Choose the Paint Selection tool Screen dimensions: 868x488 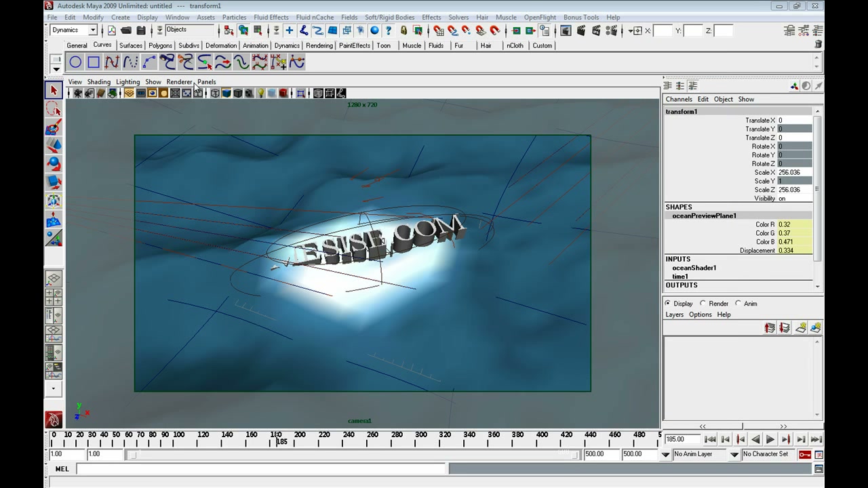click(54, 127)
